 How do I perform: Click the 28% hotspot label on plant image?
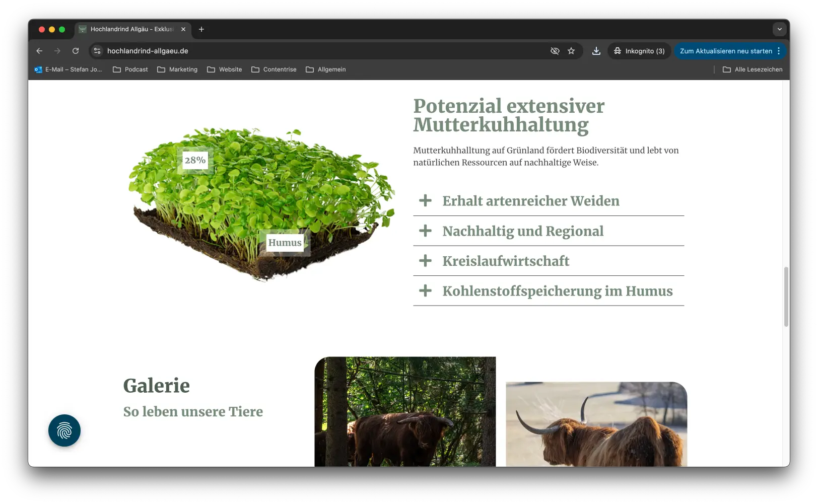(195, 160)
